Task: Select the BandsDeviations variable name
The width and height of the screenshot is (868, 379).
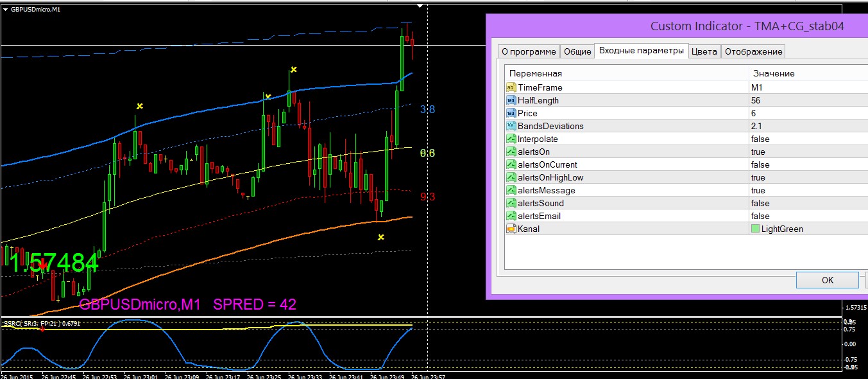Action: point(551,126)
